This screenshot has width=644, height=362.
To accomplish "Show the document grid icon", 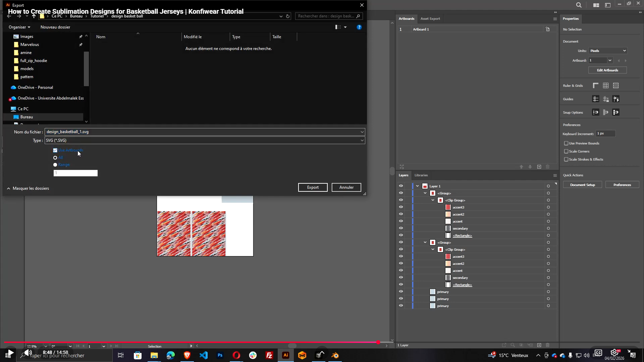I will [606, 85].
